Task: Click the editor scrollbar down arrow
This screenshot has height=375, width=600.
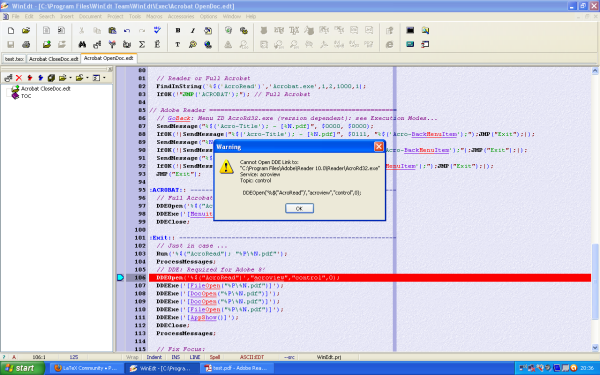Action: tap(595, 348)
